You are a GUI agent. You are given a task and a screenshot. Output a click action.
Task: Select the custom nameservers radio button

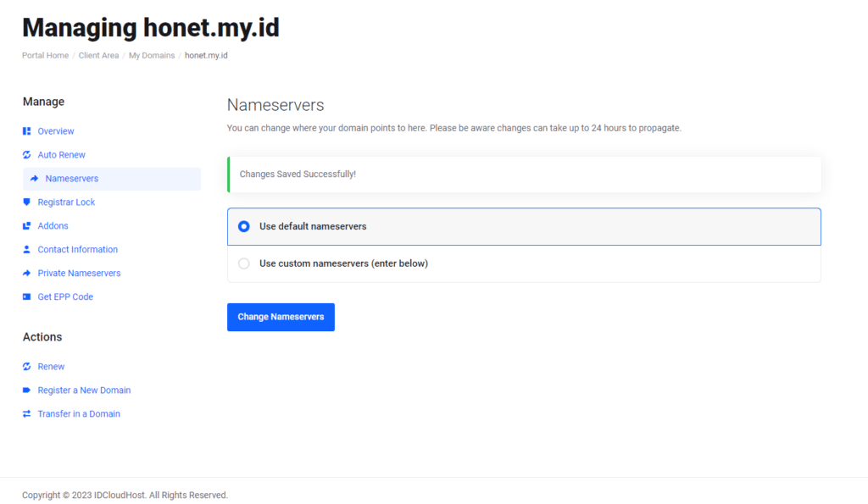pos(244,263)
